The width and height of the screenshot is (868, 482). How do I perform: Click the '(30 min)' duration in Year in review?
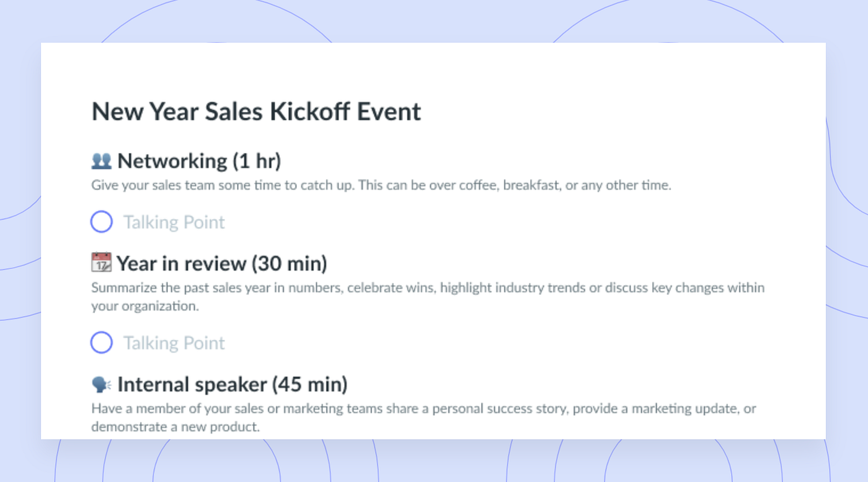click(x=289, y=263)
